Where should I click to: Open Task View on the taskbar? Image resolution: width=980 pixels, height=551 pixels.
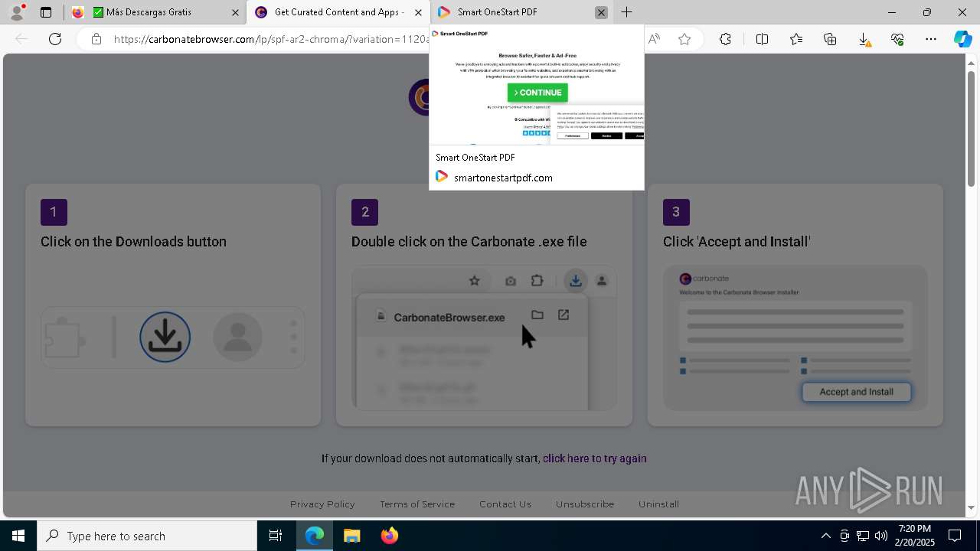click(276, 536)
